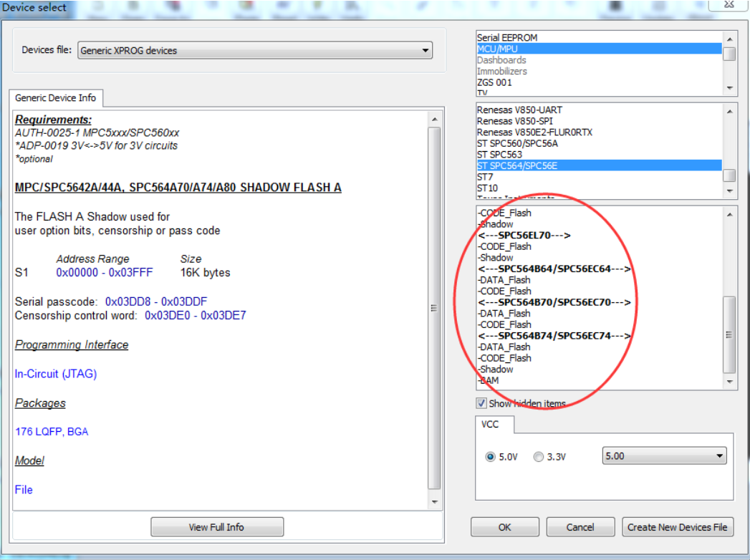Click scroll-down arrow of device info panel

click(434, 502)
